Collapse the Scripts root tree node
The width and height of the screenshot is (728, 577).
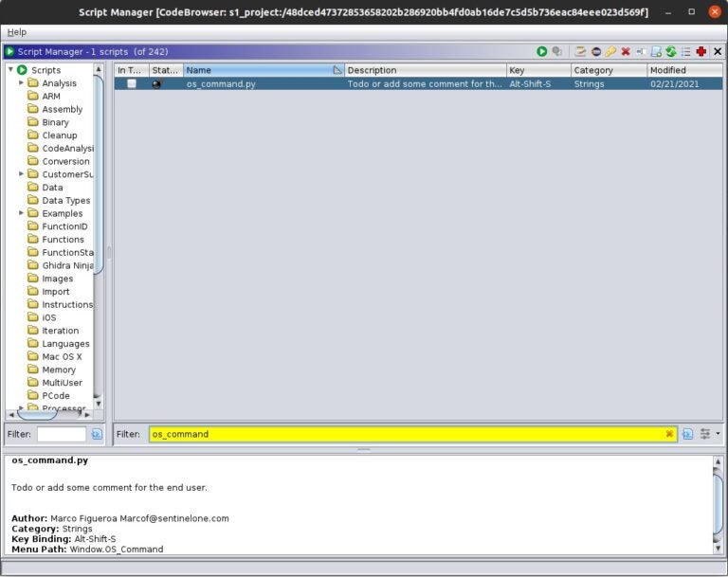[10, 70]
